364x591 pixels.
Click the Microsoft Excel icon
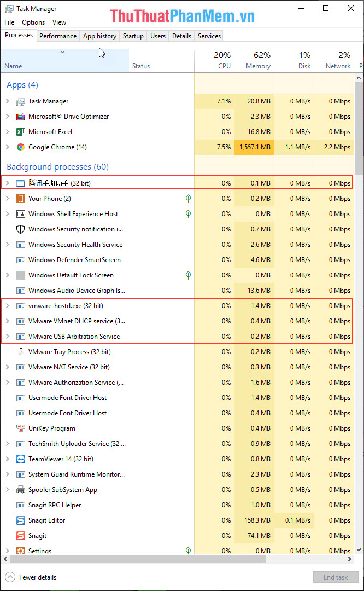click(20, 131)
